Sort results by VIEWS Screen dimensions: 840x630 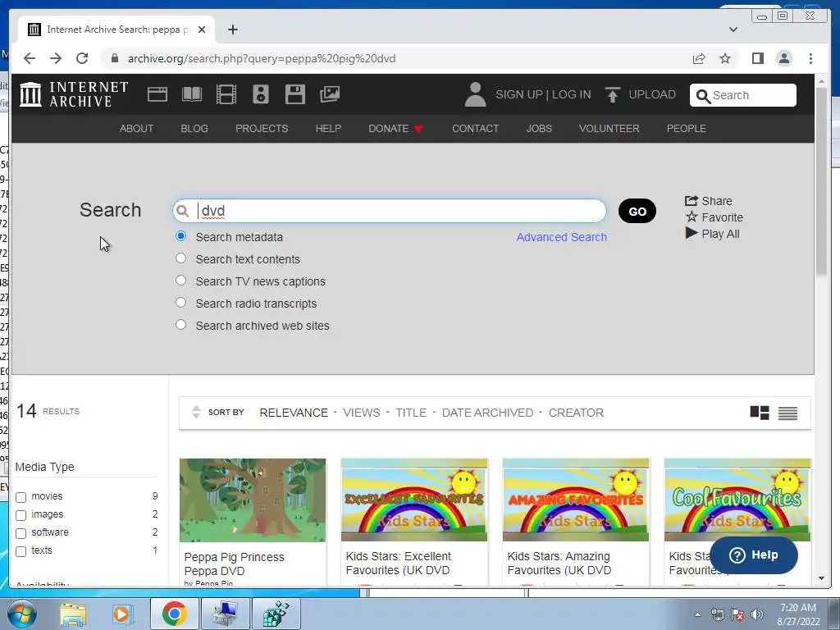coord(362,413)
